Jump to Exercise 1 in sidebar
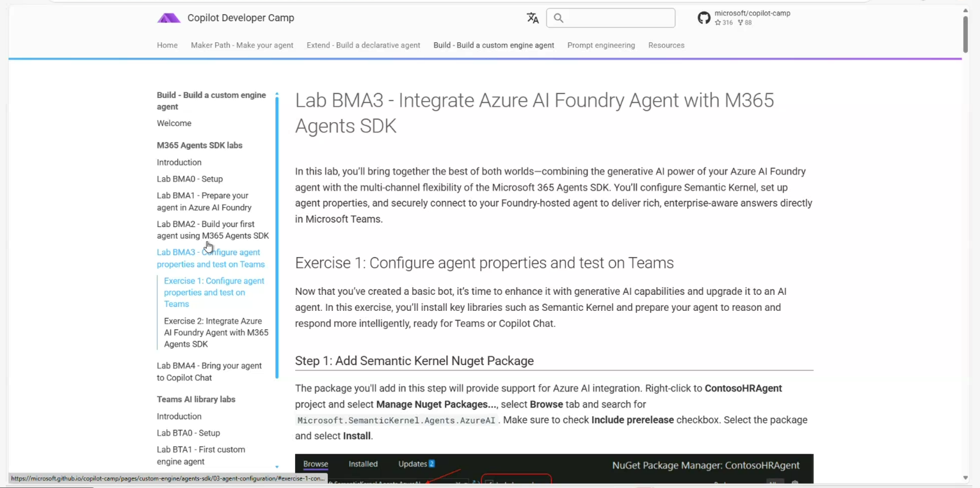 click(x=214, y=292)
